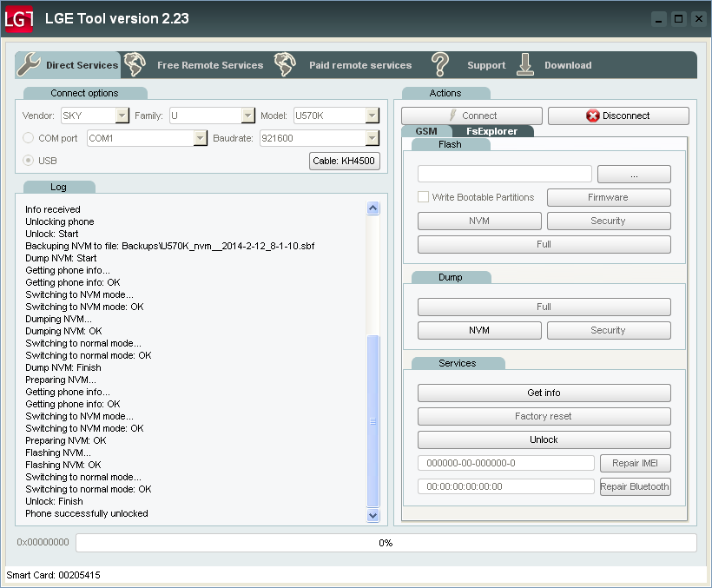Select the COM port radio button
This screenshot has height=588, width=712.
coord(28,138)
